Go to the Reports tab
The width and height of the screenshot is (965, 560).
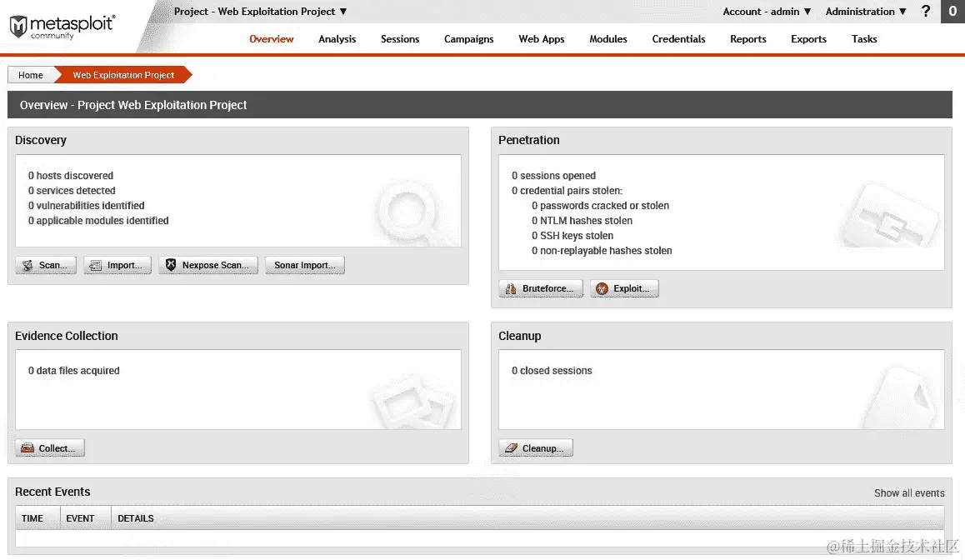748,39
